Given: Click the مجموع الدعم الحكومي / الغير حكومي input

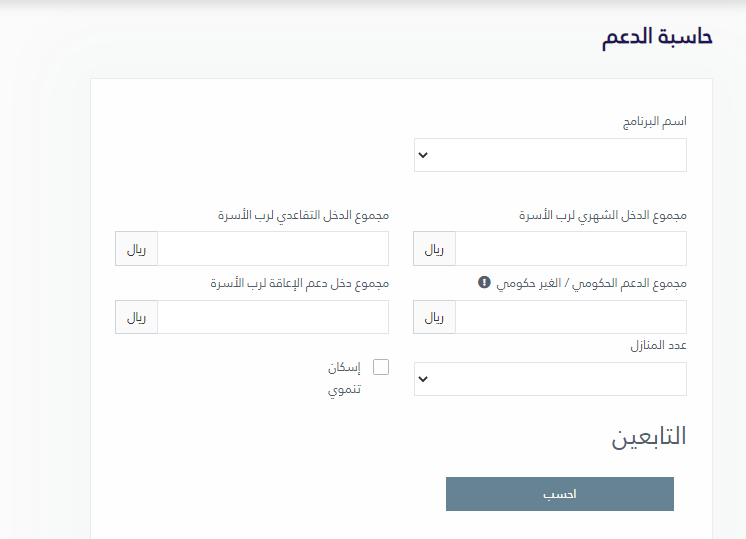Looking at the screenshot, I should point(571,317).
